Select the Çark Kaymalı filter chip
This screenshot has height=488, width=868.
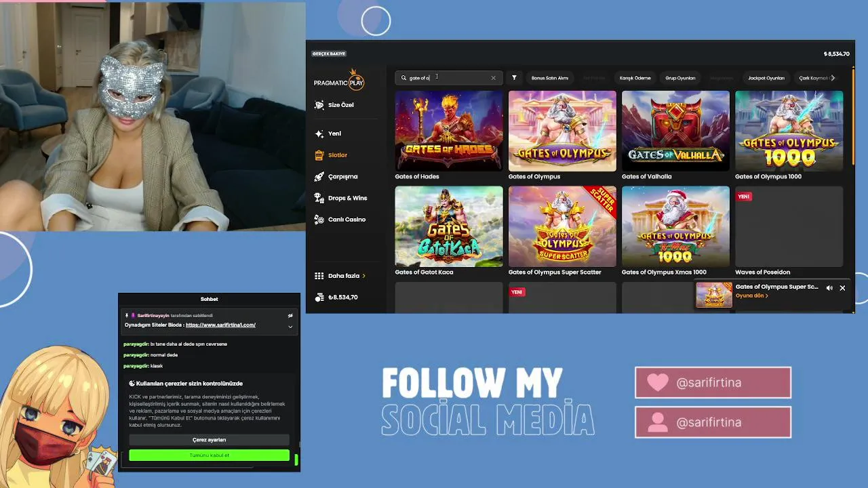tap(813, 78)
